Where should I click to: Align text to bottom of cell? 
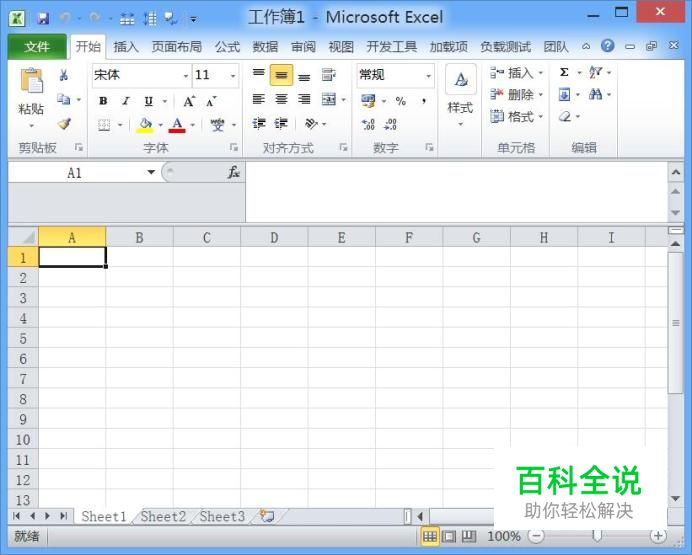point(304,76)
